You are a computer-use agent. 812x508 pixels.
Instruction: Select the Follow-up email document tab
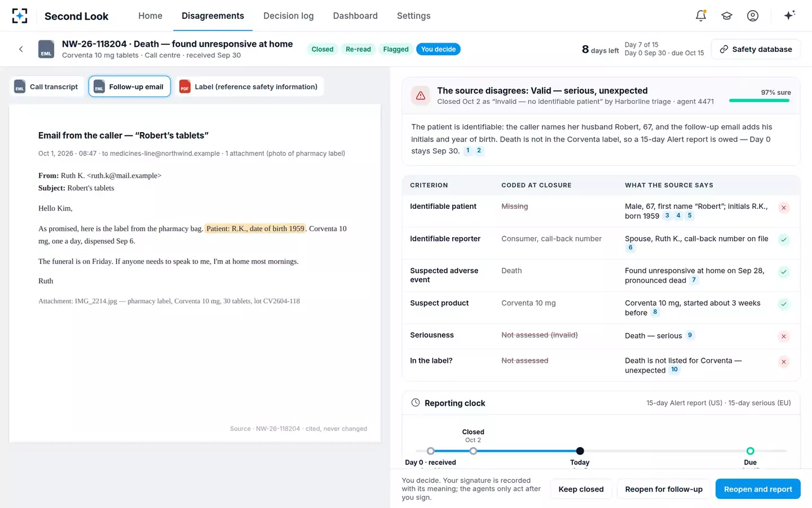coord(129,86)
